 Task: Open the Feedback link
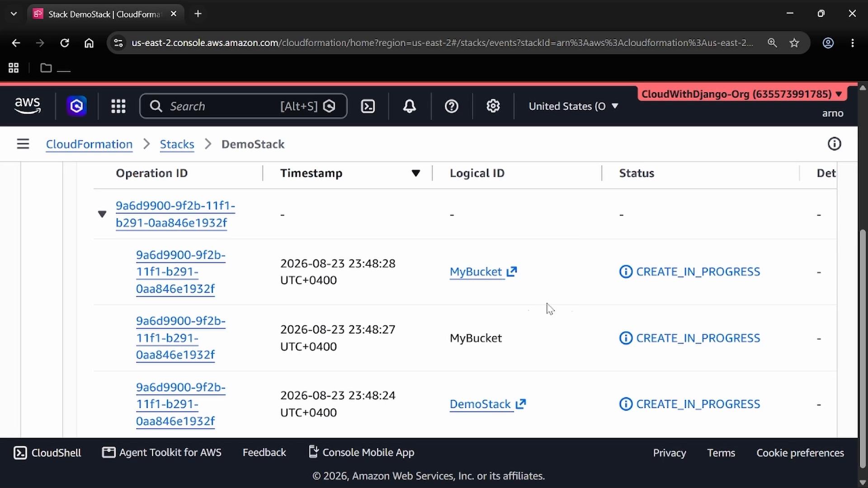264,453
